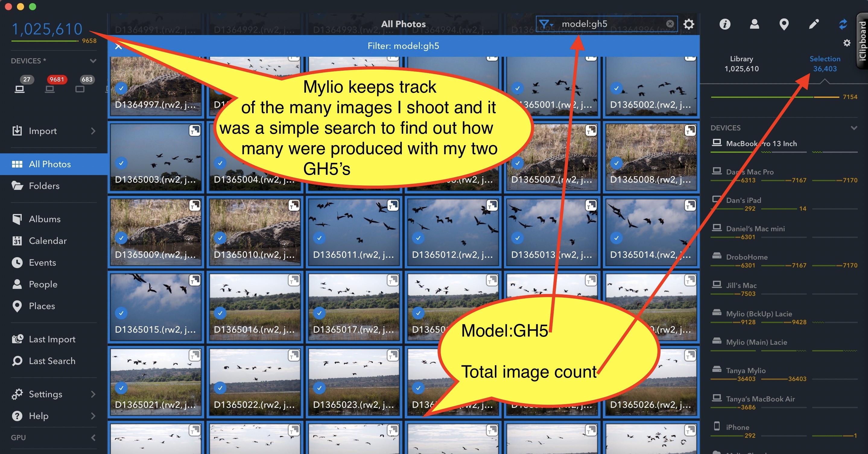Open the Albums view

click(54, 219)
